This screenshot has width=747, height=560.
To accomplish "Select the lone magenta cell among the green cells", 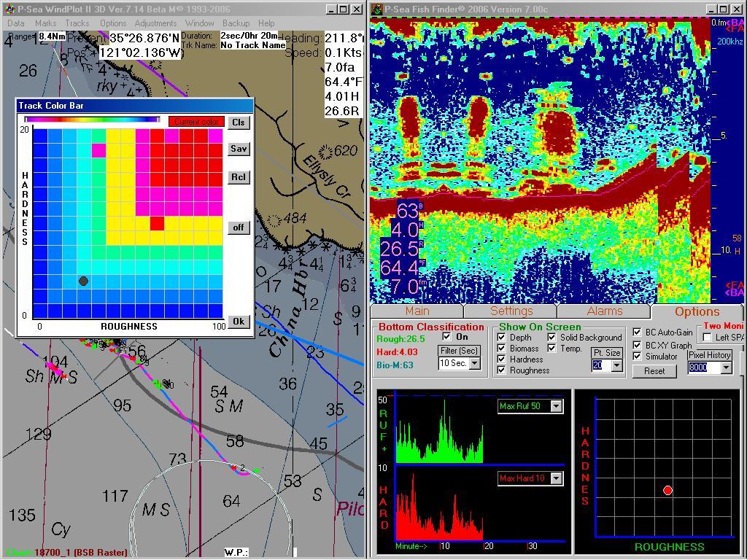I will coord(98,150).
